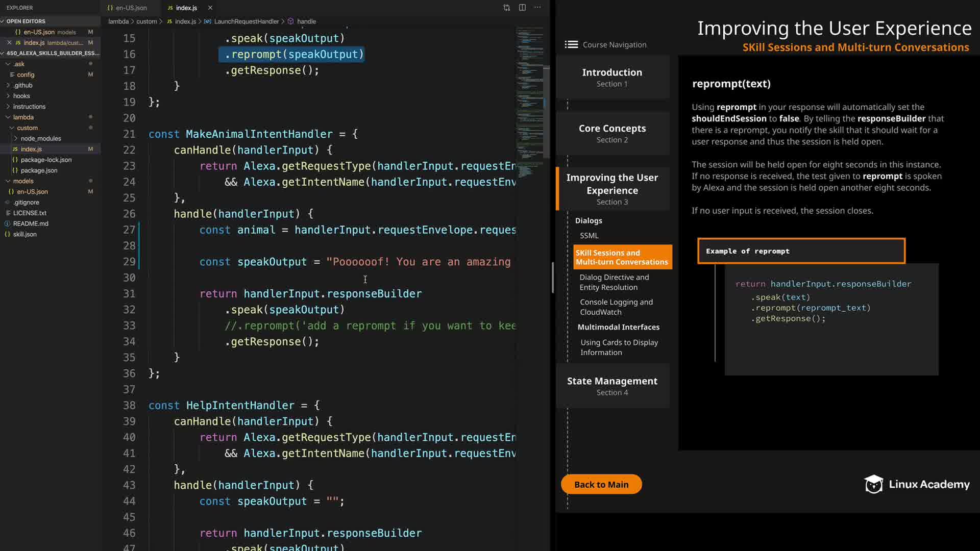Image resolution: width=980 pixels, height=551 pixels.
Task: Open the SSML lesson link
Action: 589,236
